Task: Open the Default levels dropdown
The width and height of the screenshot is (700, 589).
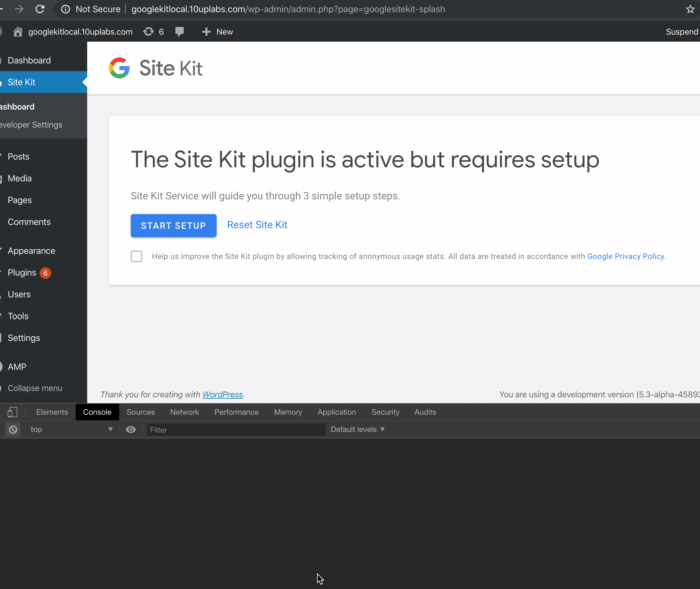Action: 357,429
